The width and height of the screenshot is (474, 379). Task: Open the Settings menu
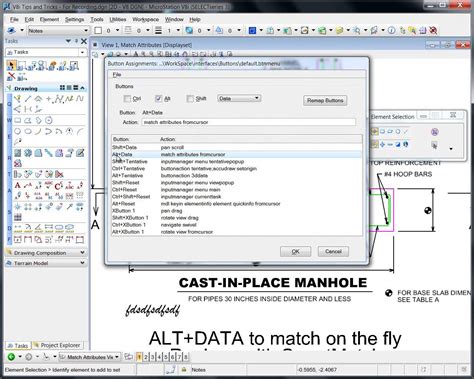[x=74, y=19]
